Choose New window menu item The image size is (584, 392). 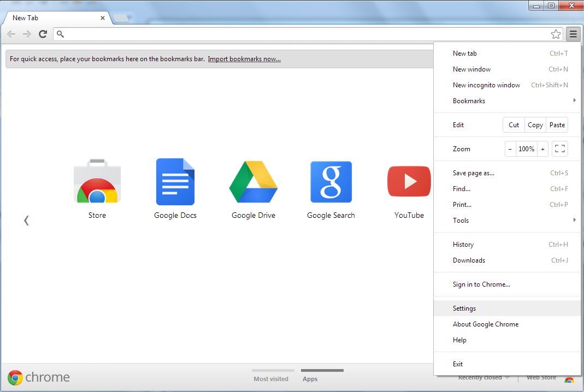pos(508,69)
